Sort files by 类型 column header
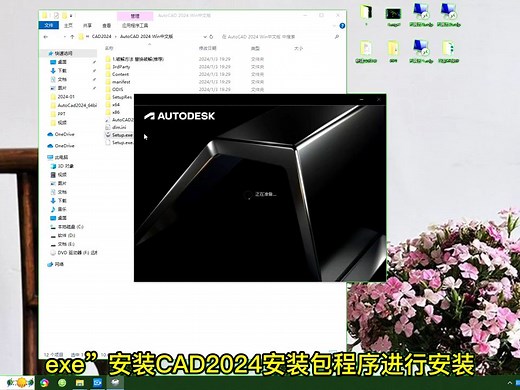Image resolution: width=520 pixels, height=390 pixels. pos(255,48)
